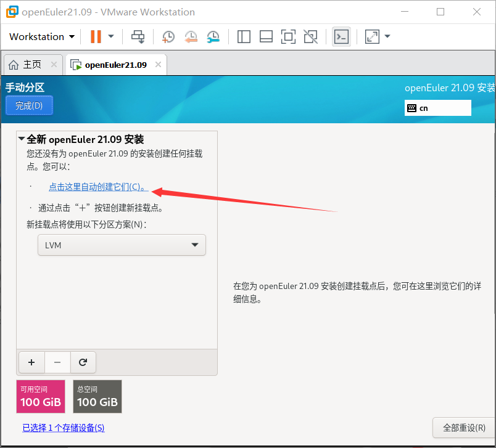Click the 完成(D) done button
The width and height of the screenshot is (496, 448).
click(29, 105)
